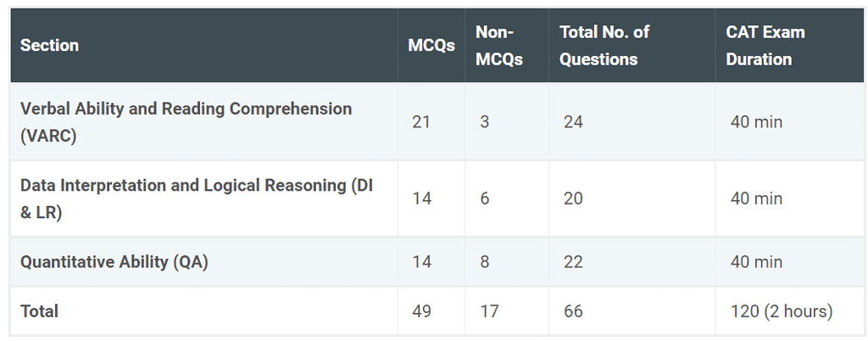Click the Total row label
The width and height of the screenshot is (868, 341).
pyautogui.click(x=40, y=311)
